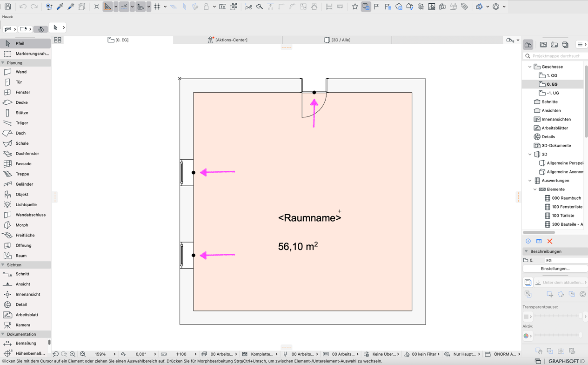Viewport: 588px width, 365px height.
Task: Select the Wandabschluss tool
Action: pos(26,215)
